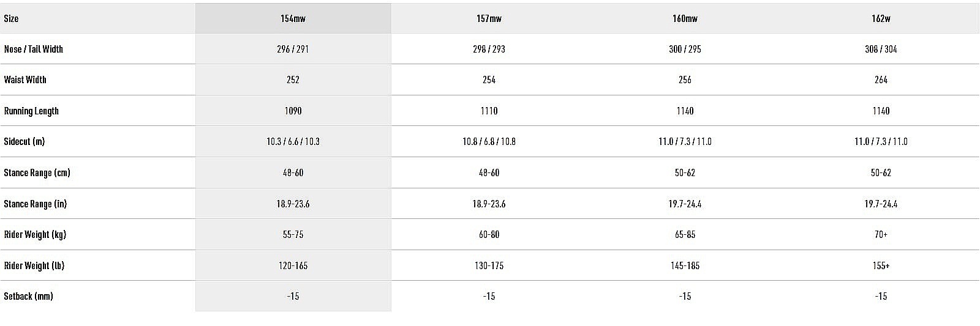Select the running length value 1110

[489, 111]
